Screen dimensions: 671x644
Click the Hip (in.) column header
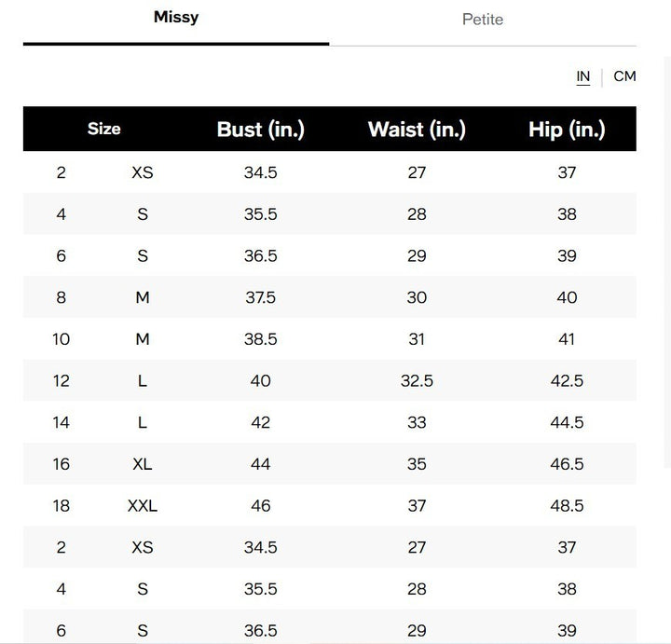[x=567, y=130]
